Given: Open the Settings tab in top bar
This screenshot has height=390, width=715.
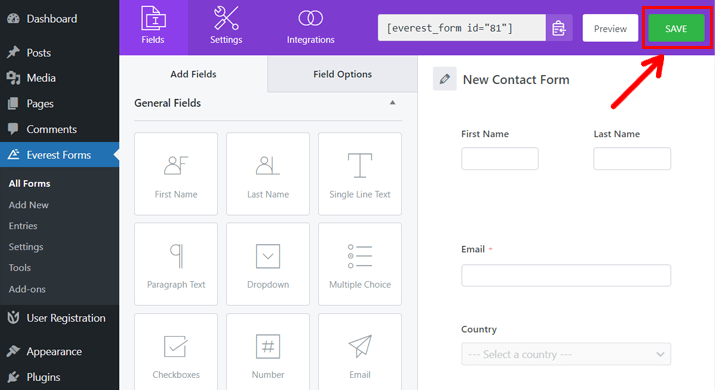Looking at the screenshot, I should pyautogui.click(x=226, y=26).
